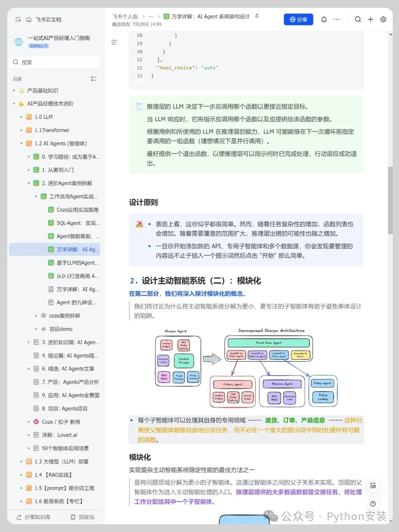The width and height of the screenshot is (399, 532).
Task: Pin the document with the pin icon
Action: pyautogui.click(x=257, y=17)
